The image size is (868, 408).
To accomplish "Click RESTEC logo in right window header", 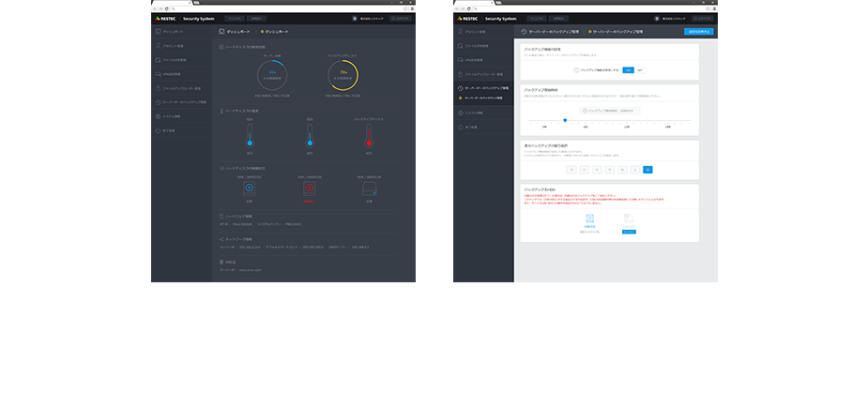I will click(467, 18).
